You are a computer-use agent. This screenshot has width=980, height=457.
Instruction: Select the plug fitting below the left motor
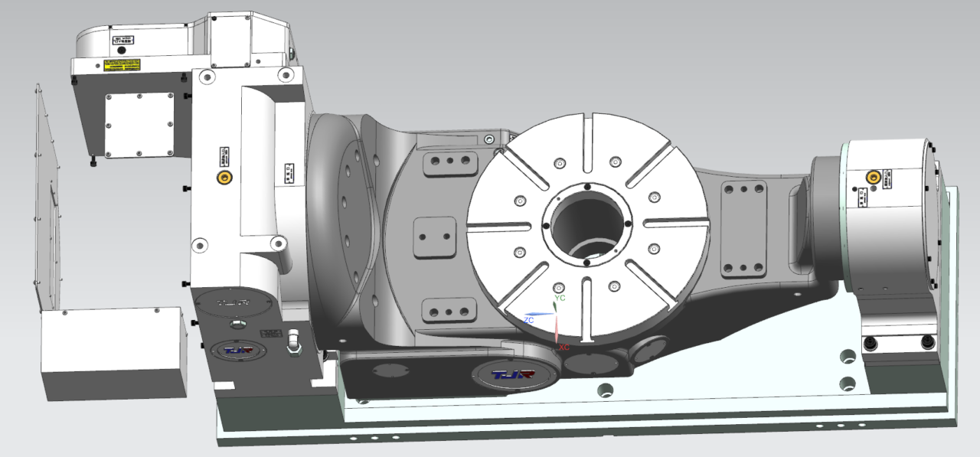point(294,342)
